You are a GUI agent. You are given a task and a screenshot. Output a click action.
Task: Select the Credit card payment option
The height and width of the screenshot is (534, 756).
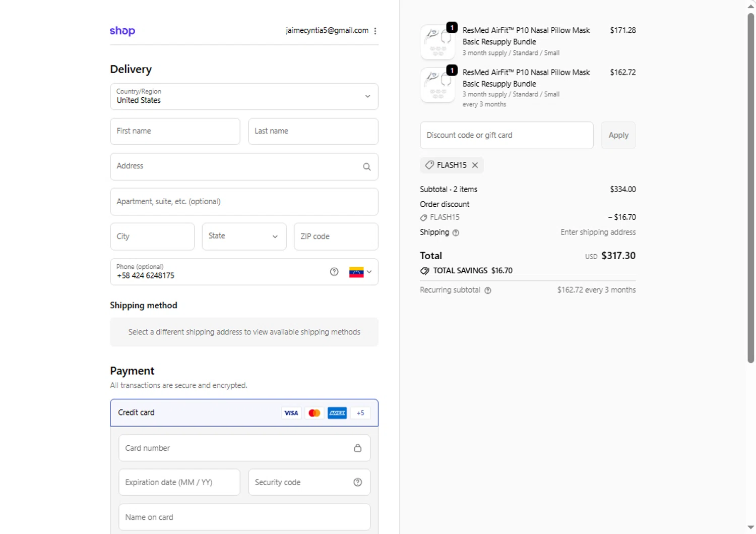[244, 412]
